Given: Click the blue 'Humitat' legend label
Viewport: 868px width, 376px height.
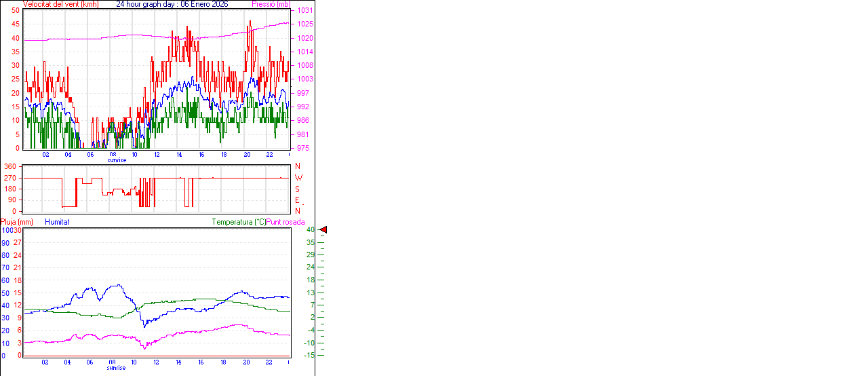Looking at the screenshot, I should [57, 222].
